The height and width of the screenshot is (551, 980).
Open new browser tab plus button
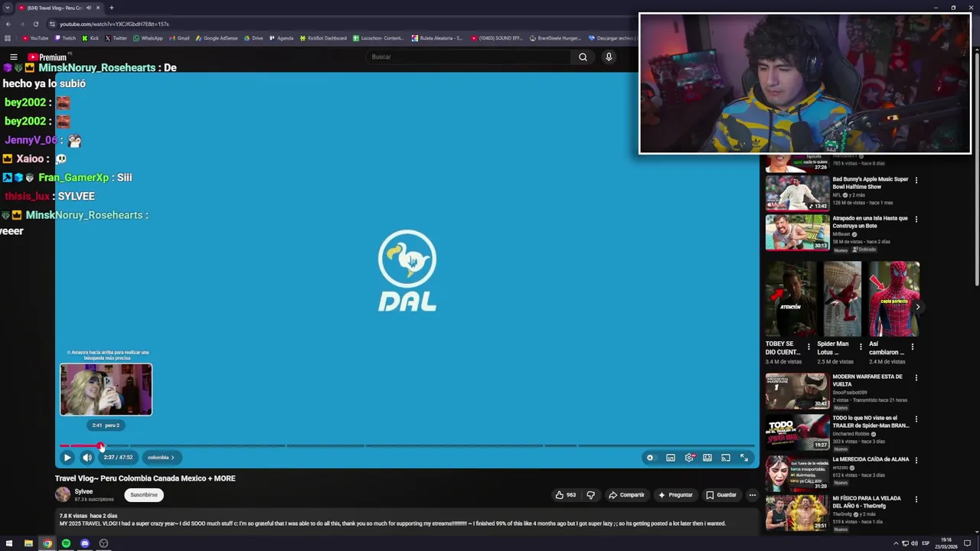click(112, 8)
